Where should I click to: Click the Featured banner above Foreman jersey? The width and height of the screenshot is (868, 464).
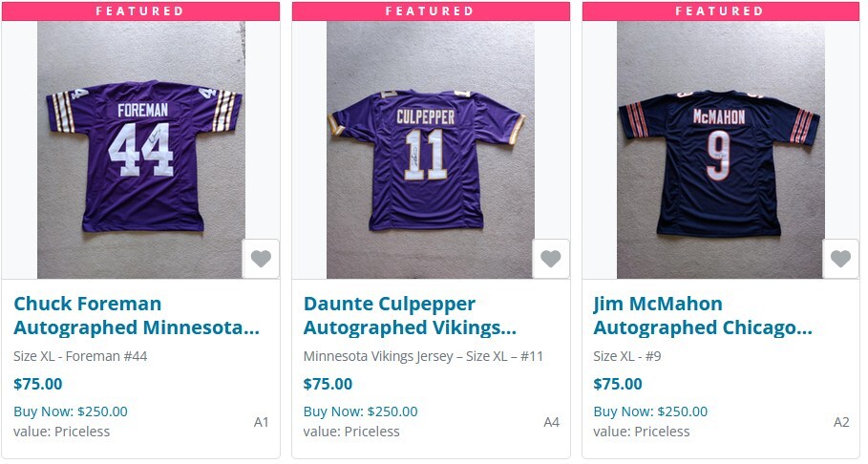[140, 11]
